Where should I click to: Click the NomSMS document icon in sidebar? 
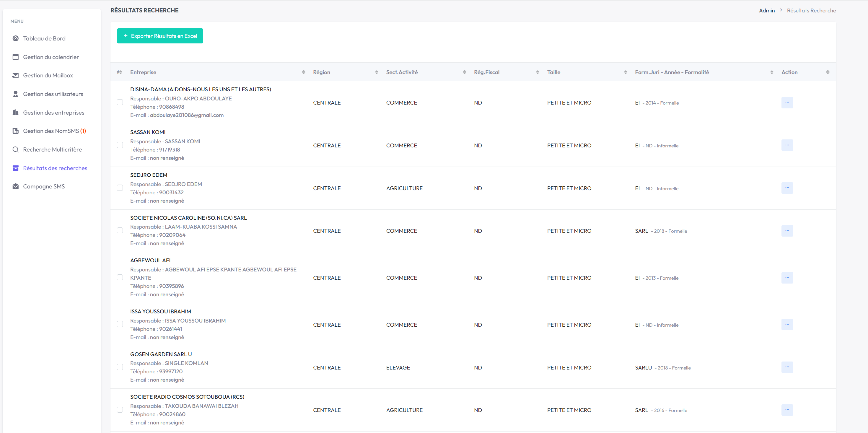[15, 131]
